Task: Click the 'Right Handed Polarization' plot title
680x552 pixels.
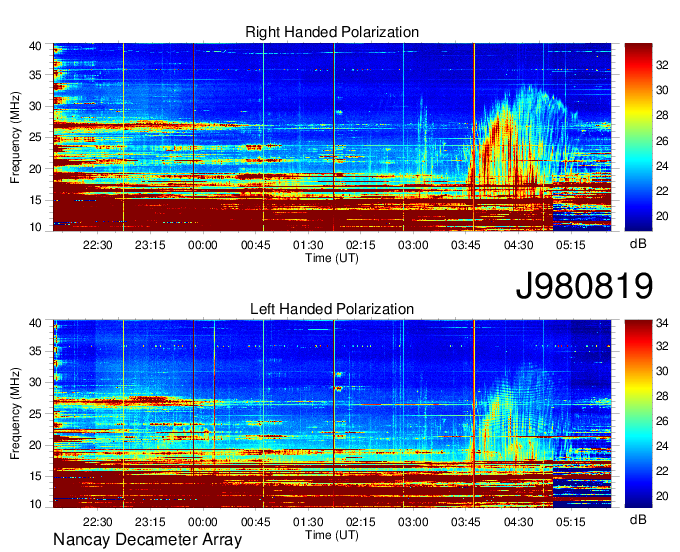Action: (x=332, y=32)
